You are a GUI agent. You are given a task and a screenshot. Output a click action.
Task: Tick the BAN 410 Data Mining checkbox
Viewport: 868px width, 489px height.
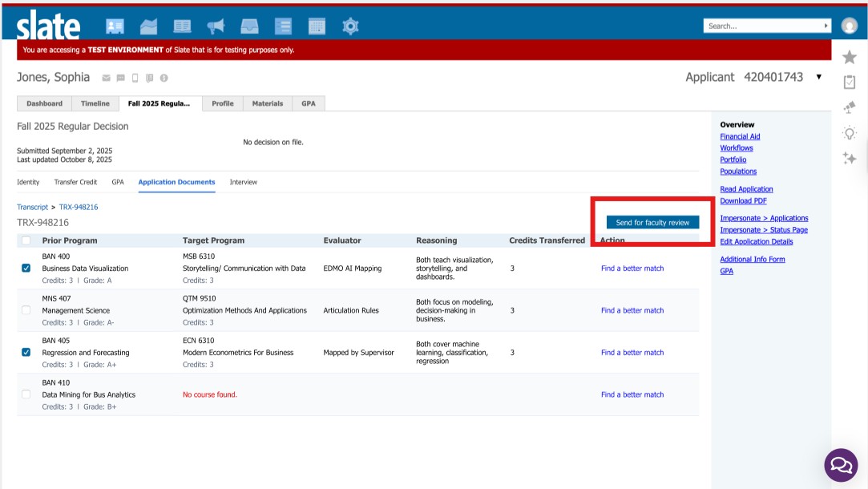(x=26, y=394)
